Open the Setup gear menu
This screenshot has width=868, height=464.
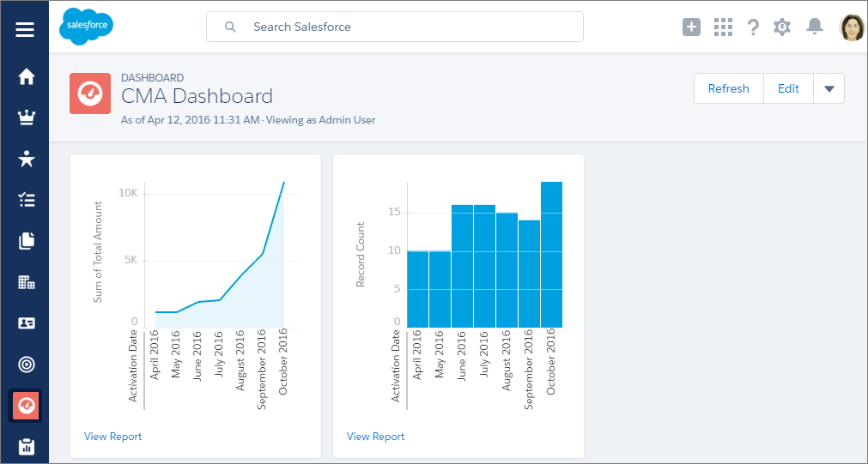(x=781, y=27)
